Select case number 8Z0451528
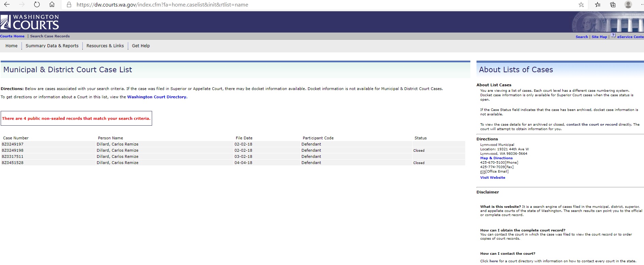 [x=13, y=163]
